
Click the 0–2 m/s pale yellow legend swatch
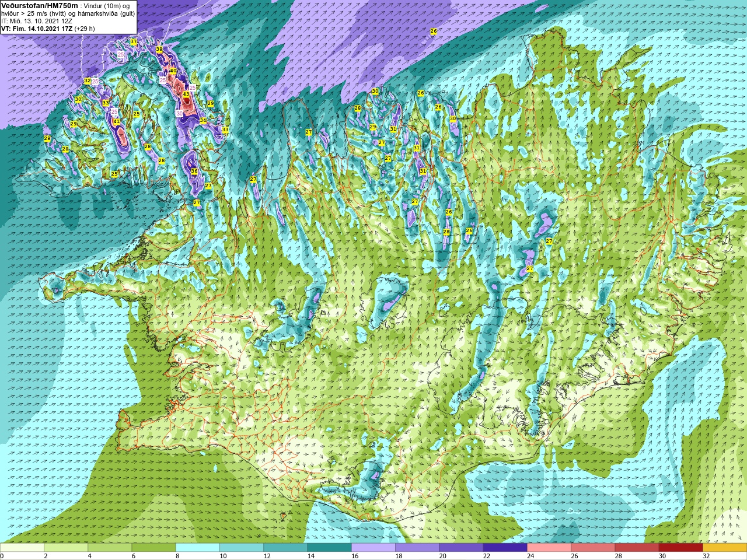[x=22, y=548]
